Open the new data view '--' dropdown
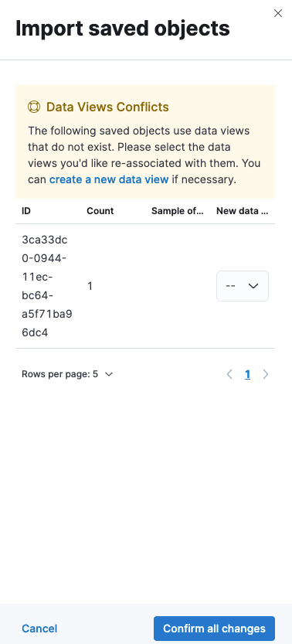The height and width of the screenshot is (644, 292). (243, 286)
